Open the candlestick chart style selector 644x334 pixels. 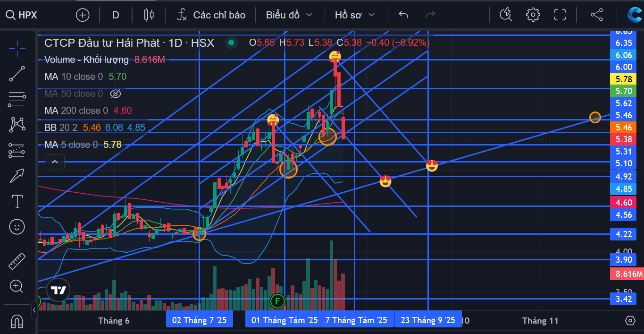pyautogui.click(x=149, y=15)
